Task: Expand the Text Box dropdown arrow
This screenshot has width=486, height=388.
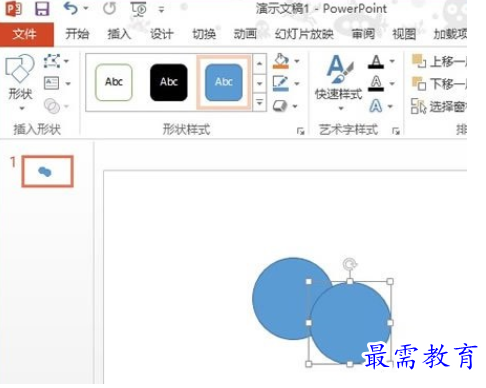Action: point(68,84)
